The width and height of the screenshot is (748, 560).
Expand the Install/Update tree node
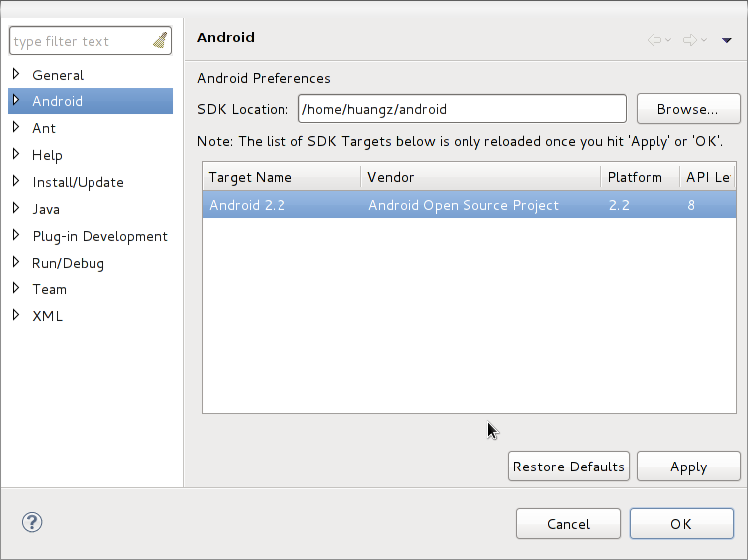[x=16, y=181]
